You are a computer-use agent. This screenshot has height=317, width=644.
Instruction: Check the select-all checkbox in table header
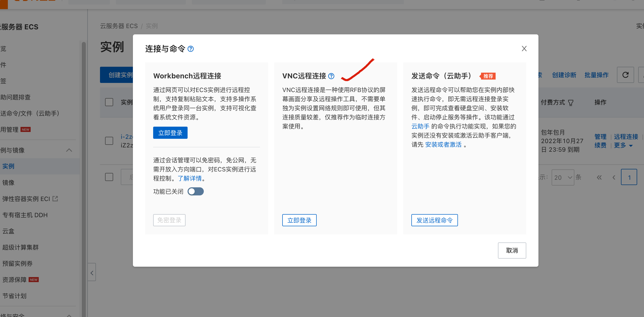109,102
